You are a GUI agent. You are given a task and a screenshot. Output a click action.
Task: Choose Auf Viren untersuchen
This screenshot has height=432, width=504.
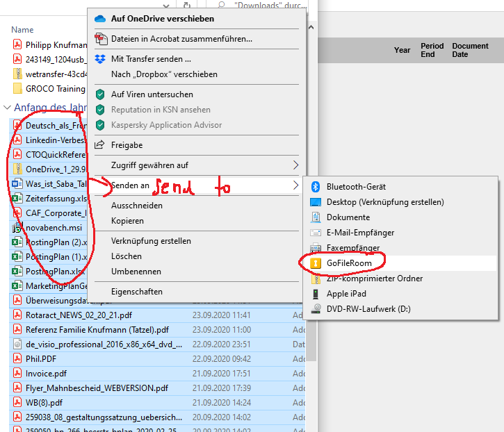(x=197, y=94)
